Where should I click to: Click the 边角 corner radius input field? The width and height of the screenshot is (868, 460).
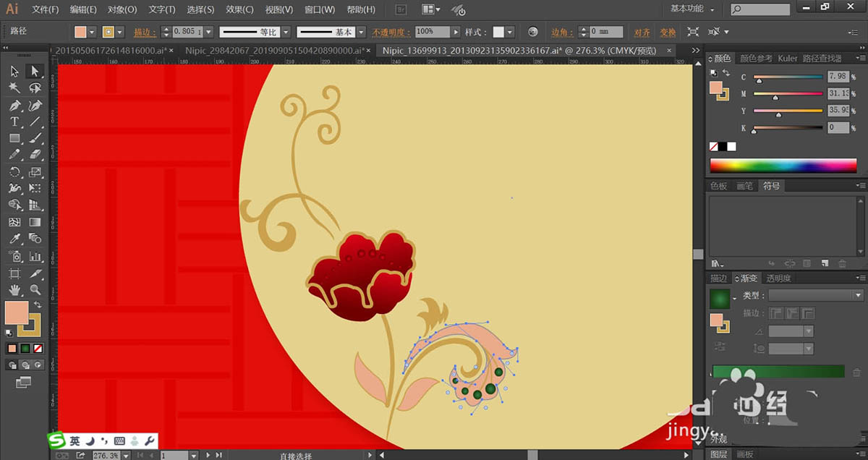click(606, 33)
